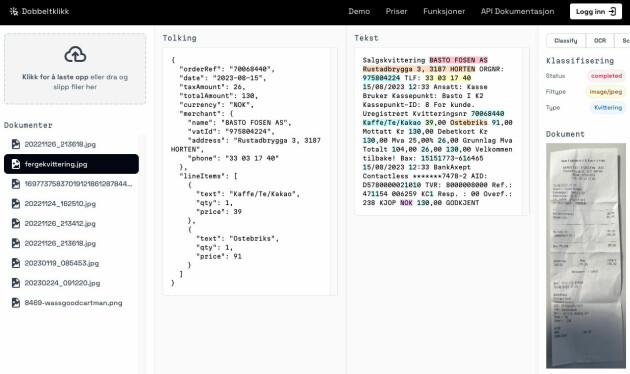The width and height of the screenshot is (630, 374).
Task: Click highlighted receipt number 70068440
Action: tap(487, 114)
